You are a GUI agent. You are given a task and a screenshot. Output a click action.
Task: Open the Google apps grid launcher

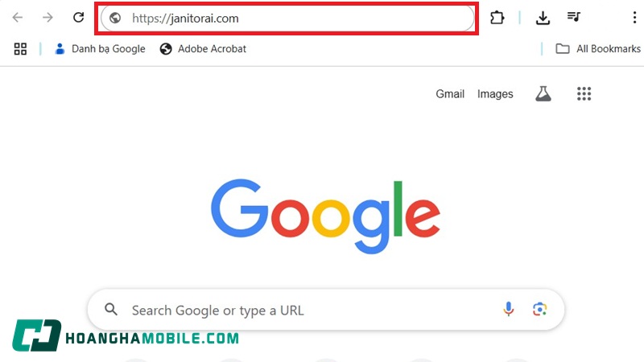click(x=584, y=94)
